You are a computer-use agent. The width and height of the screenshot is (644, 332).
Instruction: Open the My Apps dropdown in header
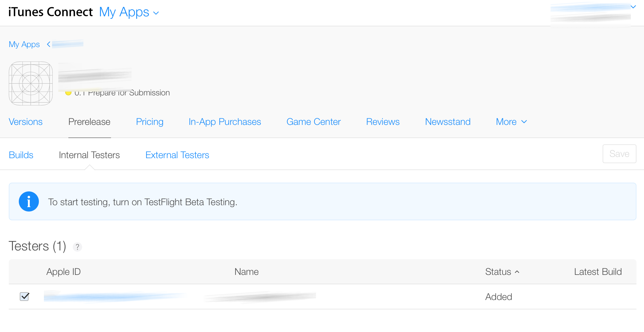point(129,12)
